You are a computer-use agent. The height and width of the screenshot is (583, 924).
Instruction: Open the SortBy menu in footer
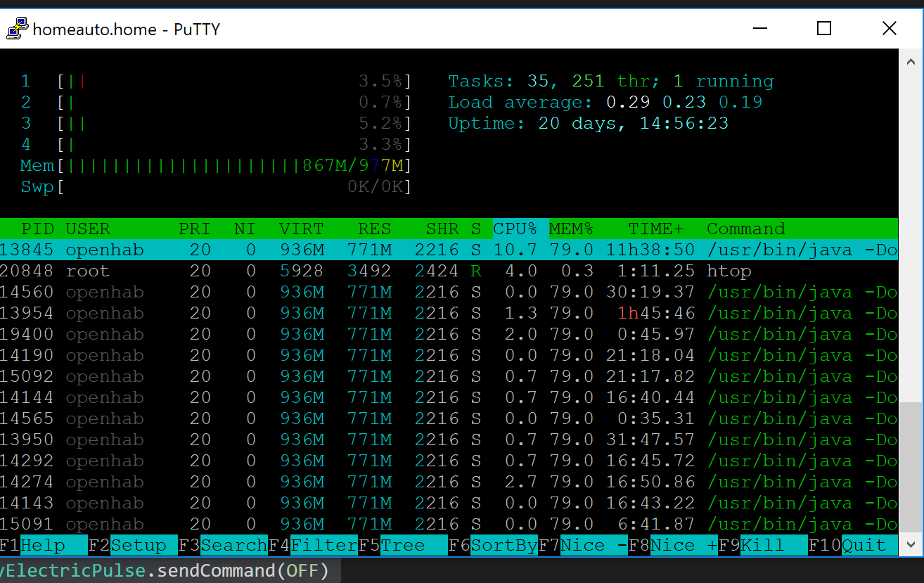[503, 546]
